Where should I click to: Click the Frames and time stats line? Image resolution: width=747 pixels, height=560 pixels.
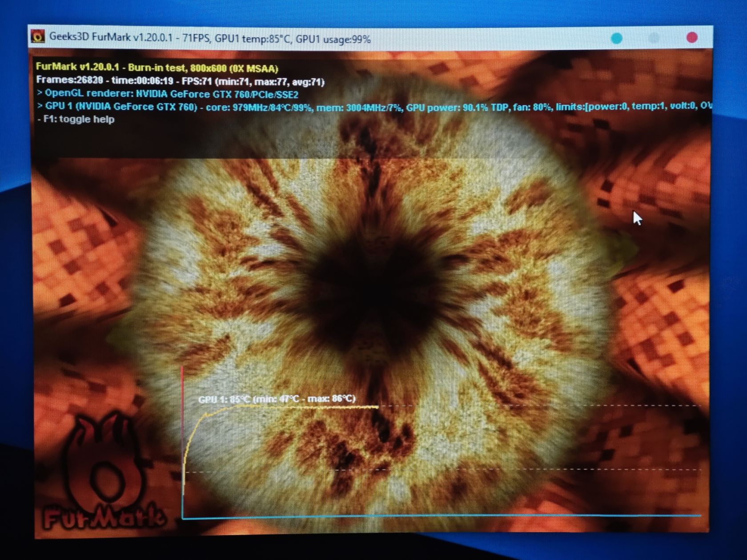[181, 81]
